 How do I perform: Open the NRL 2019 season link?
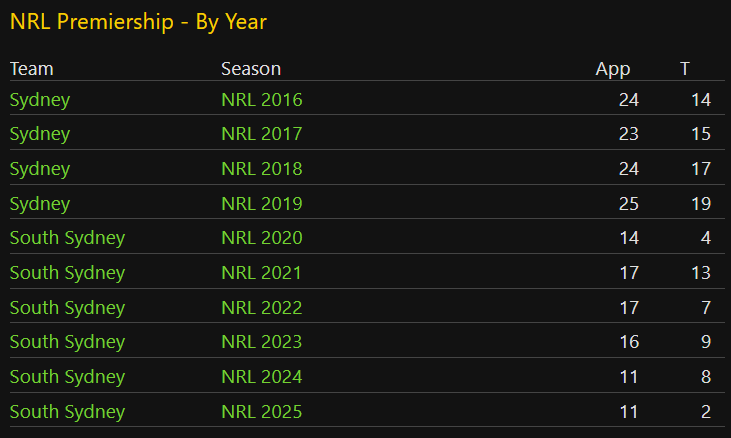(262, 204)
